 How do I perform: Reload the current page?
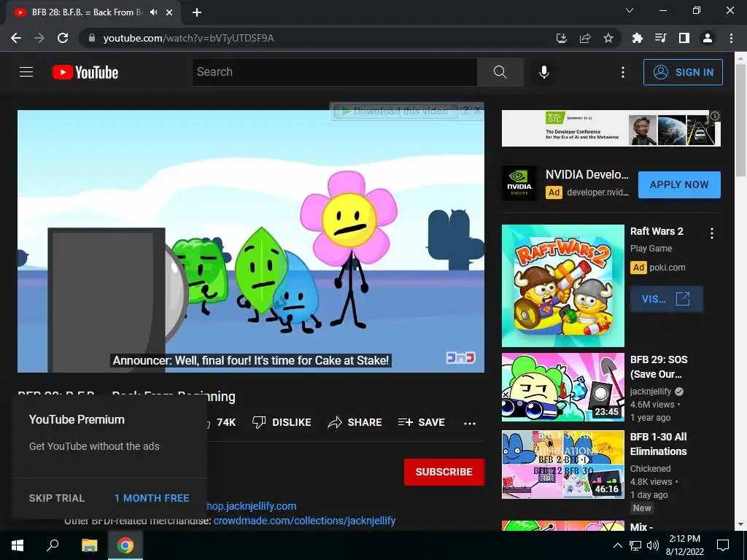click(x=63, y=38)
